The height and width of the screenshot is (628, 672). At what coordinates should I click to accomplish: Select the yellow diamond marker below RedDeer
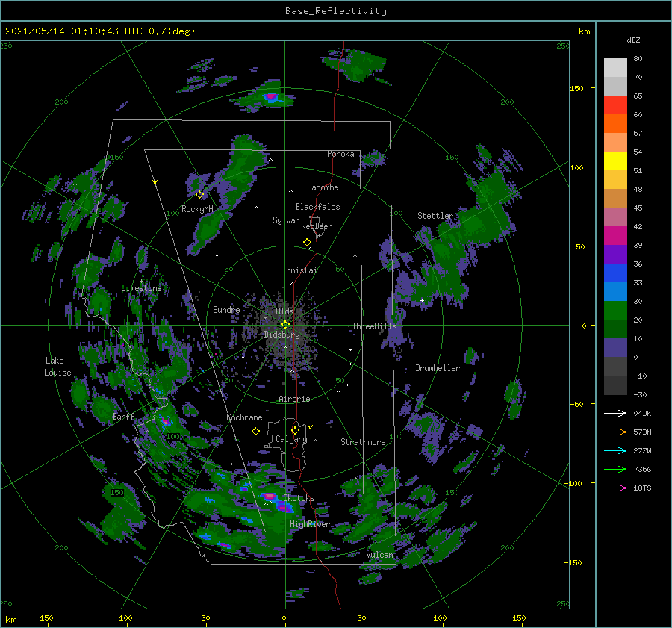pyautogui.click(x=308, y=243)
